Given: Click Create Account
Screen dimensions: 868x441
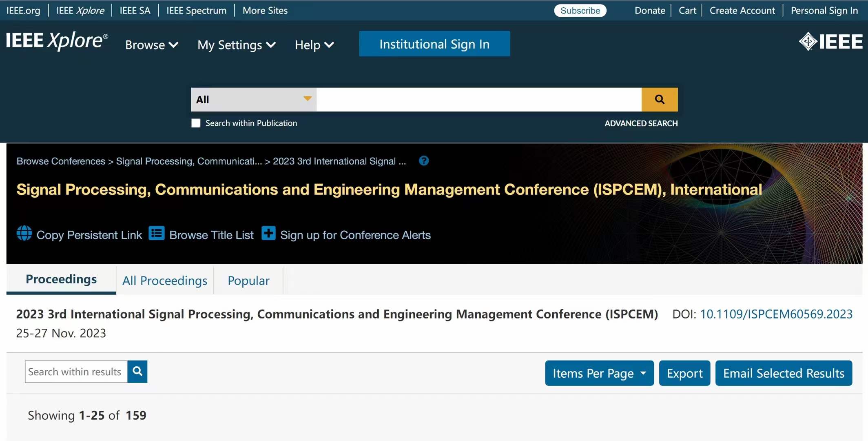Looking at the screenshot, I should pyautogui.click(x=742, y=11).
